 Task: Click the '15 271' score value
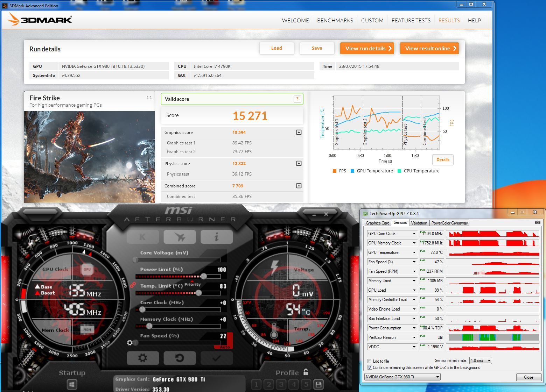[x=250, y=116]
